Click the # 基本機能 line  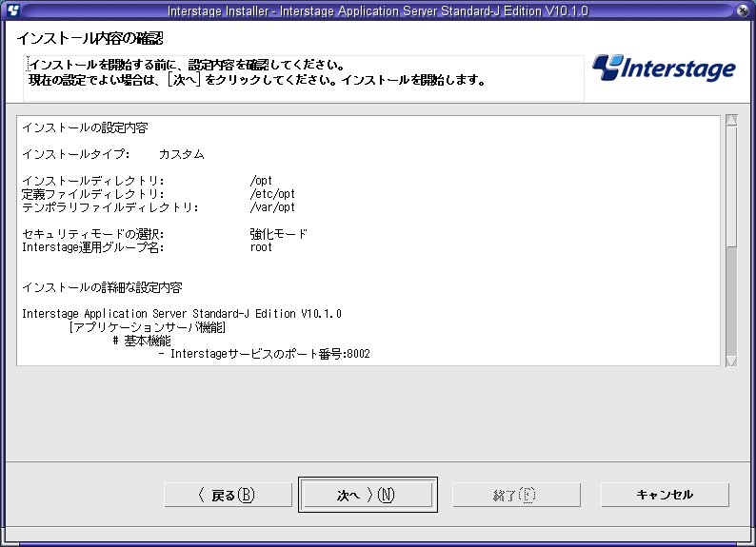142,341
